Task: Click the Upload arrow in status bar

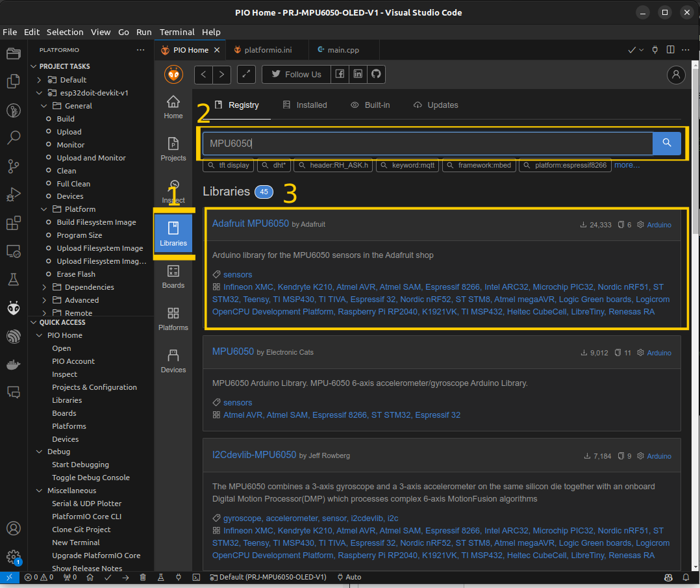Action: coord(125,577)
